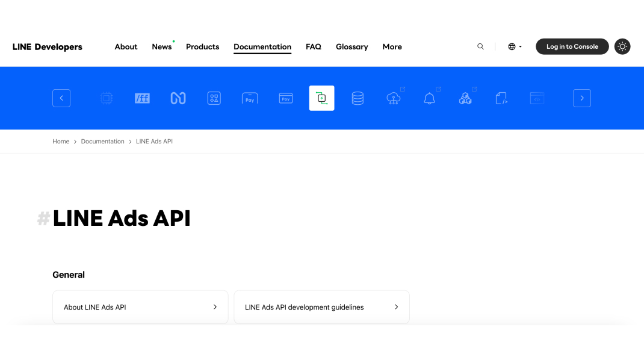Open the cloud network product icon
This screenshot has height=353, width=644.
pos(394,98)
